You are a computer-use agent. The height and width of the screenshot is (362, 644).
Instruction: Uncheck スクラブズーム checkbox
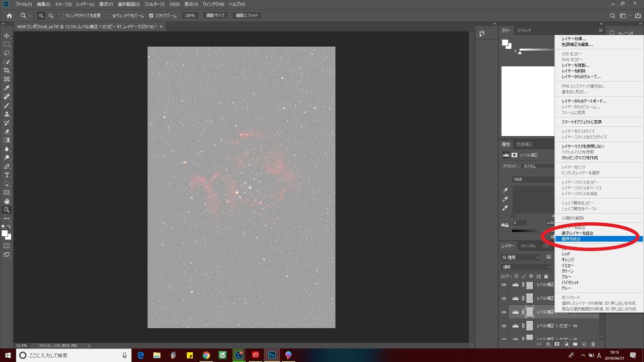[151, 16]
